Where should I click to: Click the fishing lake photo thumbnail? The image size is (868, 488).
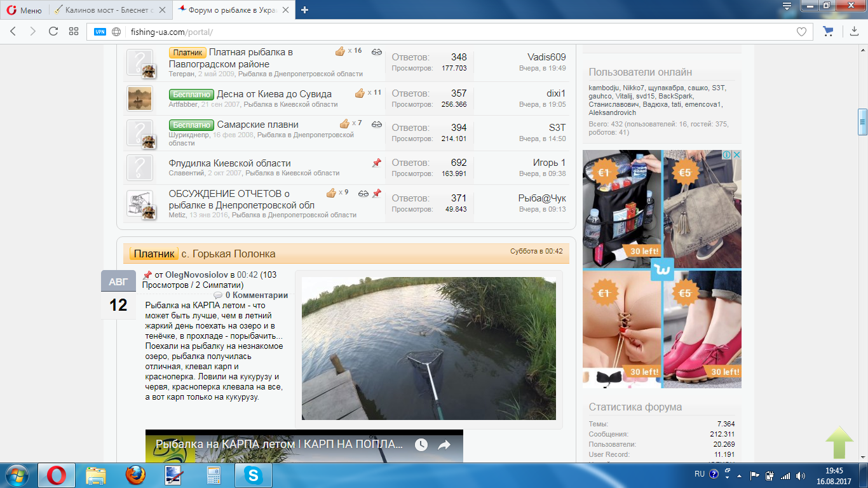428,348
